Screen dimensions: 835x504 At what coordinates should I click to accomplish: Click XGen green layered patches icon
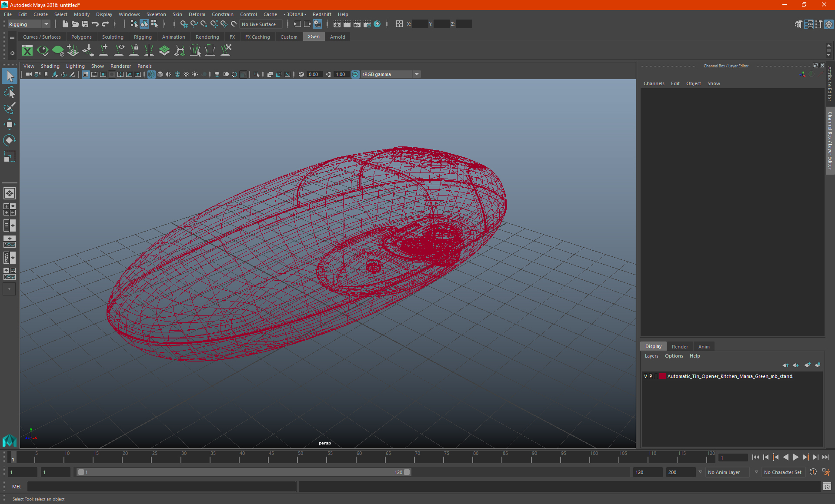pyautogui.click(x=164, y=51)
